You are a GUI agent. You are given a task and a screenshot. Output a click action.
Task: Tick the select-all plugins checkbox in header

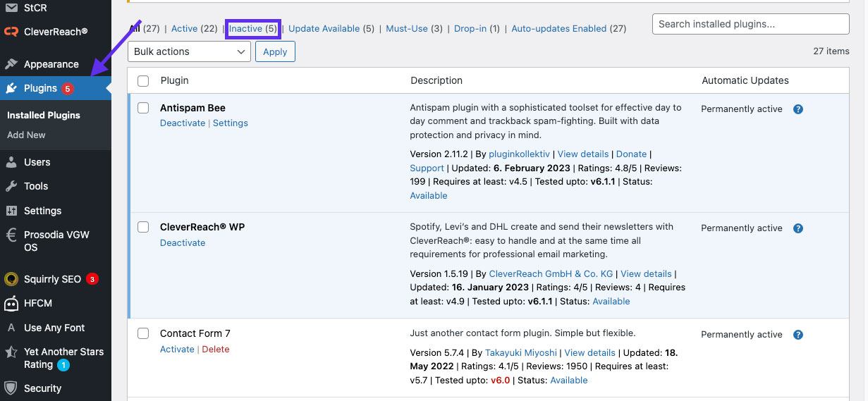click(x=143, y=81)
